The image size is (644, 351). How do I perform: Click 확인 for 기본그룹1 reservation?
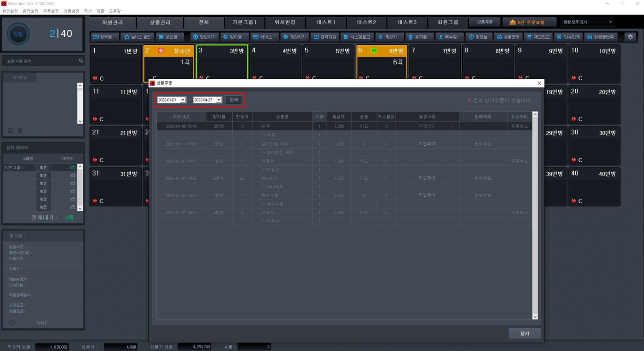point(43,167)
